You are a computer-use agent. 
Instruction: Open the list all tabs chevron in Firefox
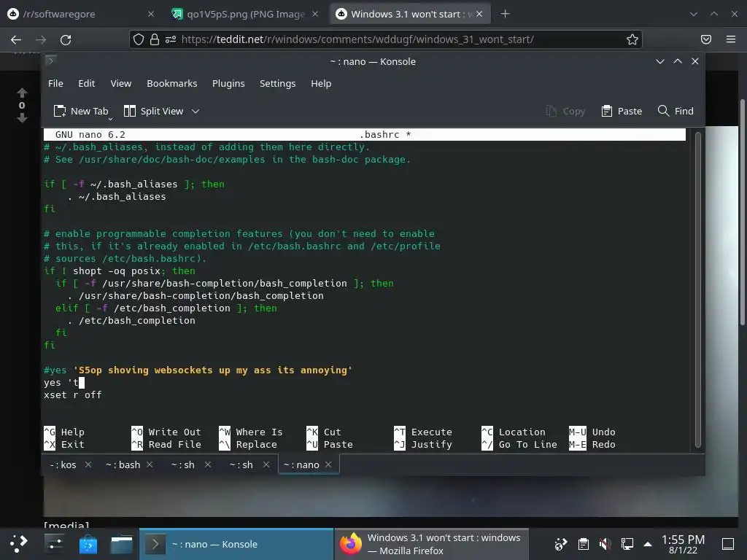click(694, 14)
